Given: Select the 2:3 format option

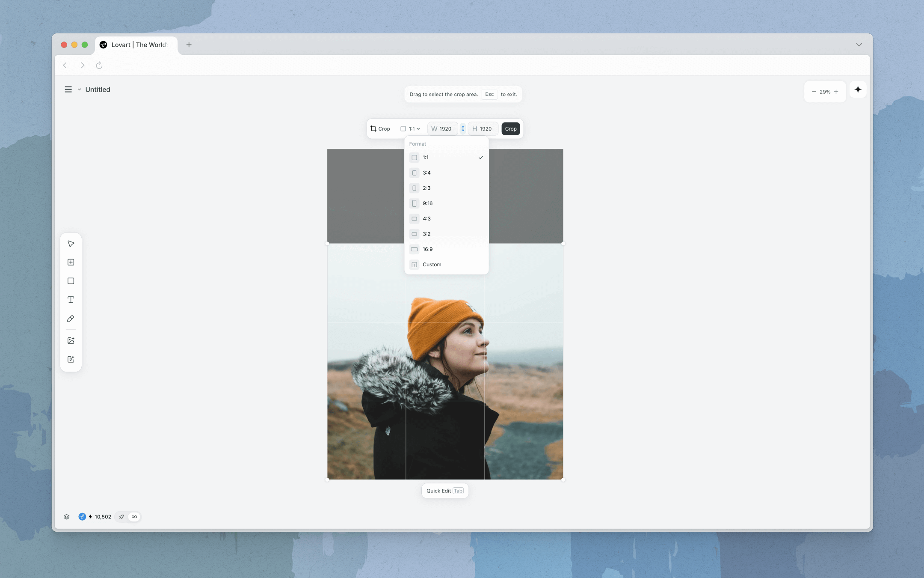Looking at the screenshot, I should click(x=447, y=188).
